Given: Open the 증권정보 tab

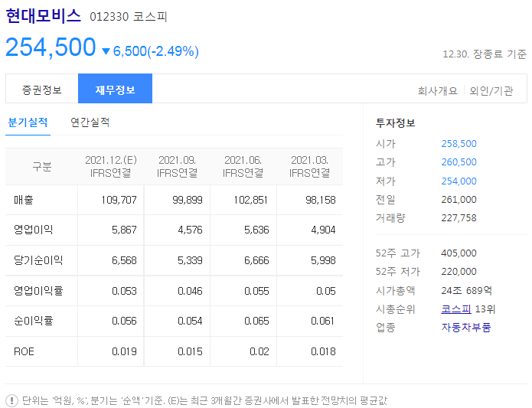Looking at the screenshot, I should tap(42, 90).
